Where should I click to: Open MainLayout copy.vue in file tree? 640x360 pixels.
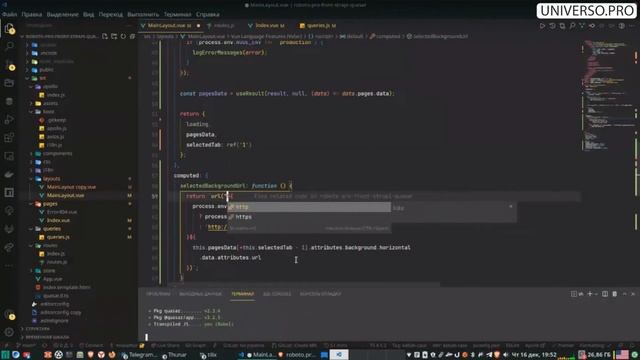click(71, 187)
